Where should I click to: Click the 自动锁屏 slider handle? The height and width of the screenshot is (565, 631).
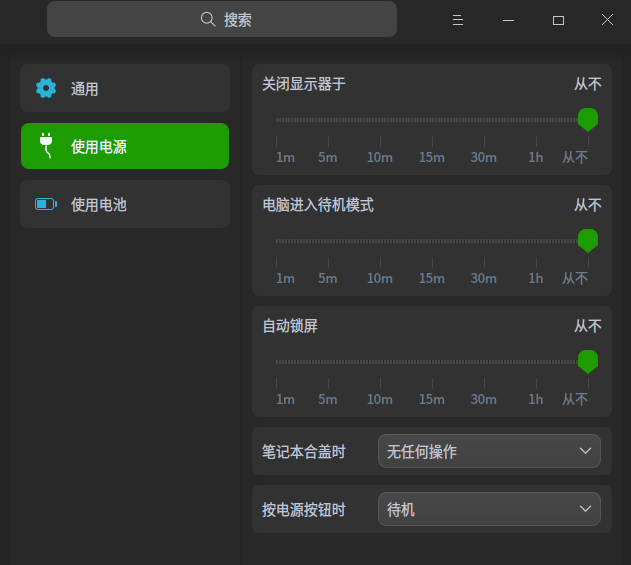click(588, 361)
